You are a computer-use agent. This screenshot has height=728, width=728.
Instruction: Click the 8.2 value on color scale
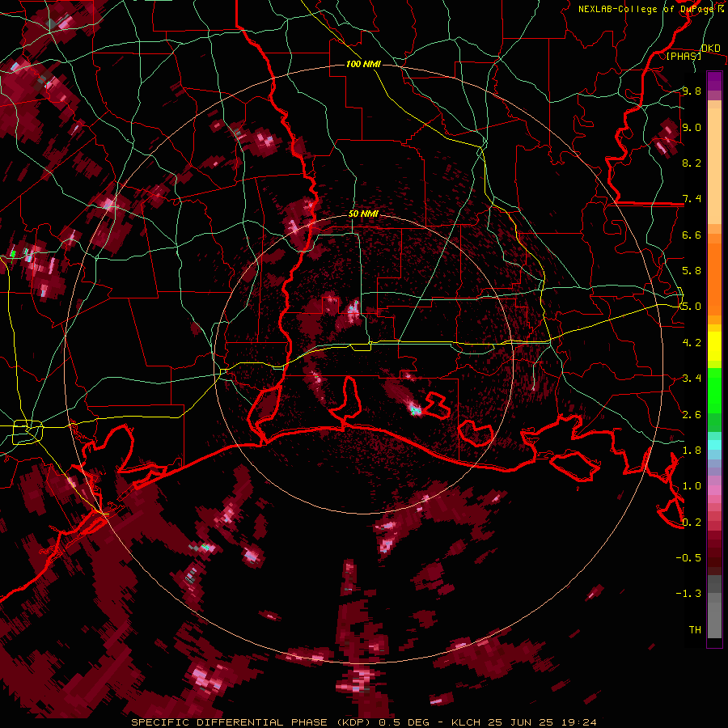692,163
